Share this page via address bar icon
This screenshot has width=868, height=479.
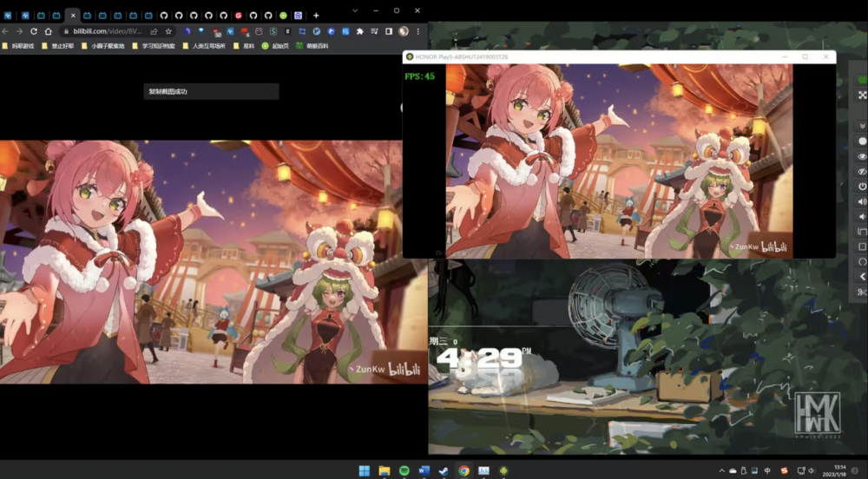point(154,31)
